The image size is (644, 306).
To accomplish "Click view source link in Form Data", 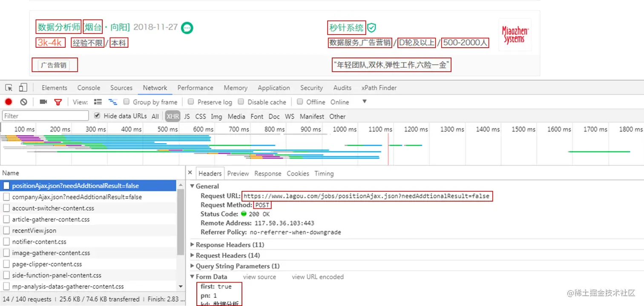I will point(259,277).
